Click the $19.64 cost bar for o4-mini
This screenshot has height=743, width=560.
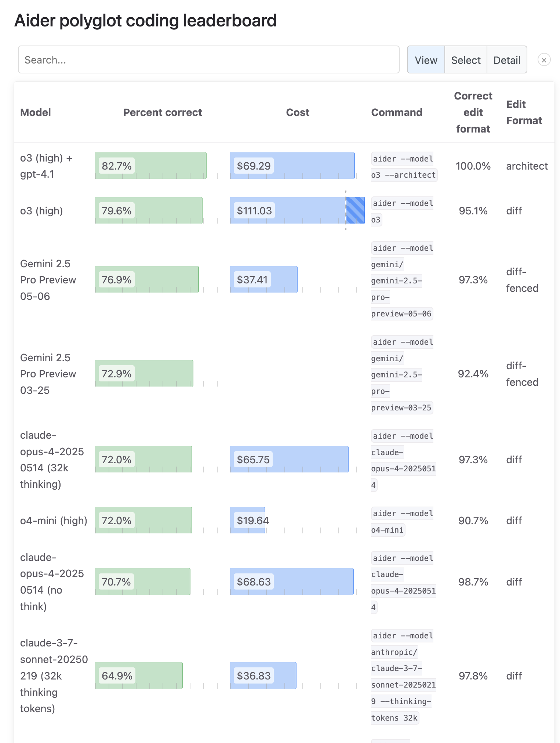point(248,520)
